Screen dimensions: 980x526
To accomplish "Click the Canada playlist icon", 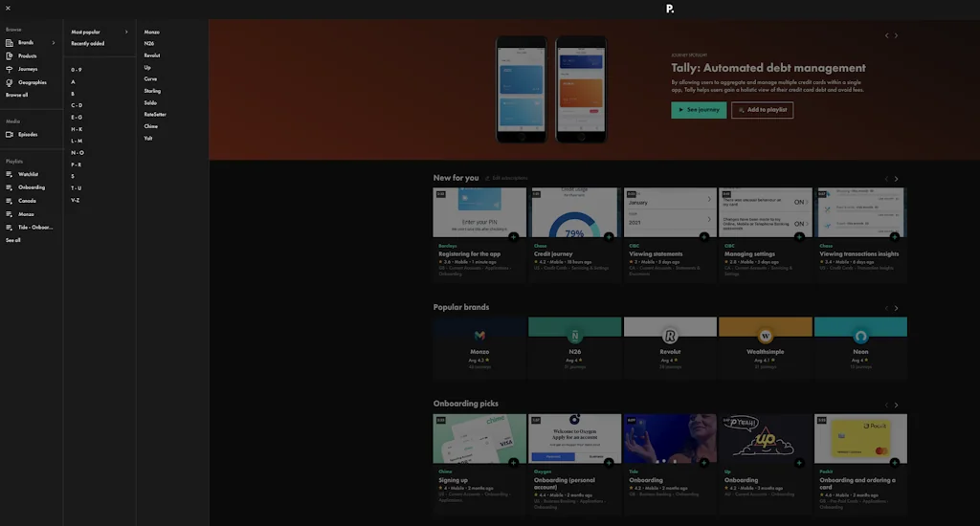I will pyautogui.click(x=10, y=201).
